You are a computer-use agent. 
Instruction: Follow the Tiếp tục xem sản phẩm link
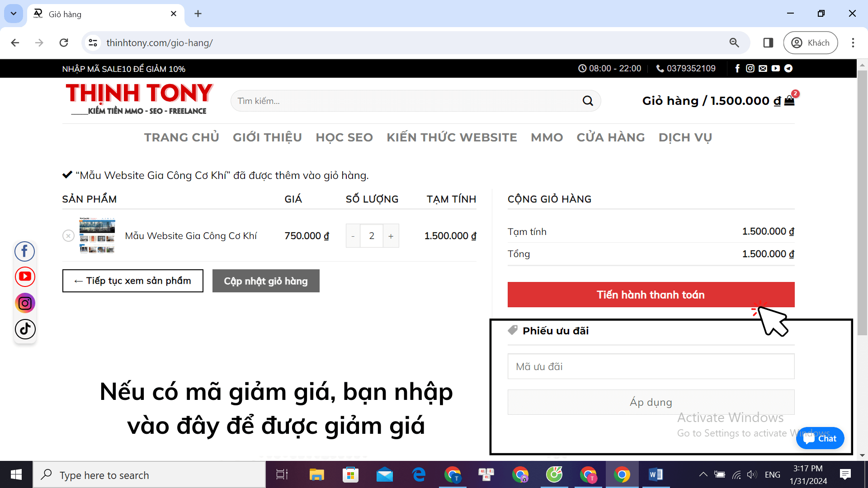pos(132,281)
